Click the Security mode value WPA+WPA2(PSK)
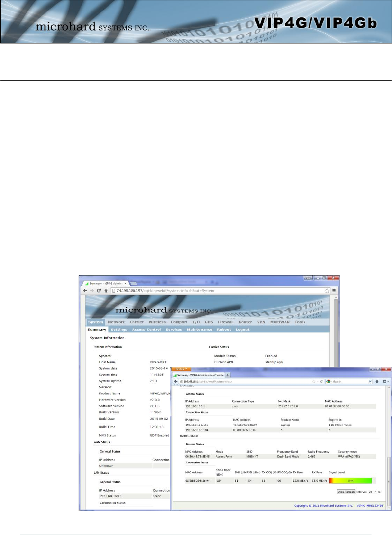 349,457
